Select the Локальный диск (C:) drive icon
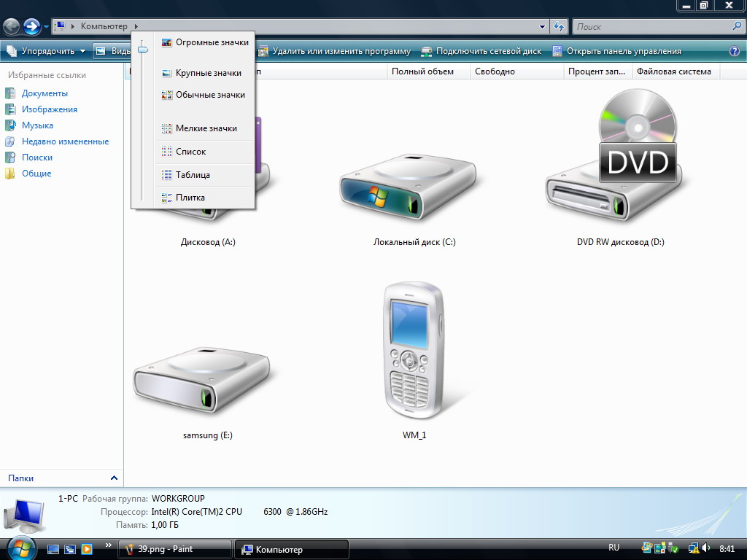This screenshot has height=560, width=747. point(409,187)
